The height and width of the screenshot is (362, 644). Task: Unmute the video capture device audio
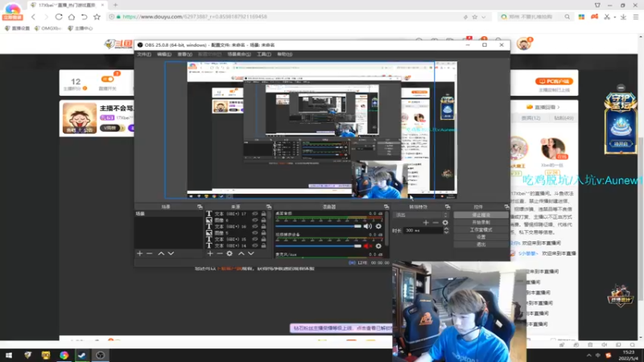coord(368,246)
